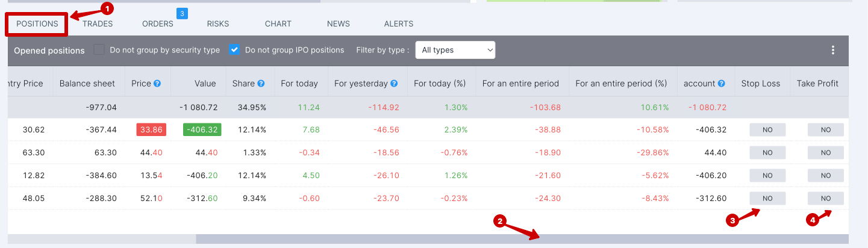Click the help icon beside Share header
Viewport: 868px width, 248px height.
point(261,84)
